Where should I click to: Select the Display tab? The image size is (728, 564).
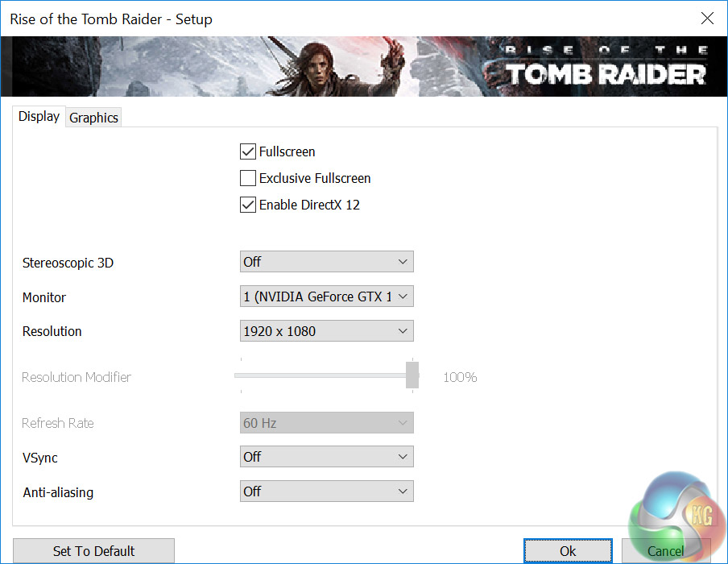(x=39, y=116)
